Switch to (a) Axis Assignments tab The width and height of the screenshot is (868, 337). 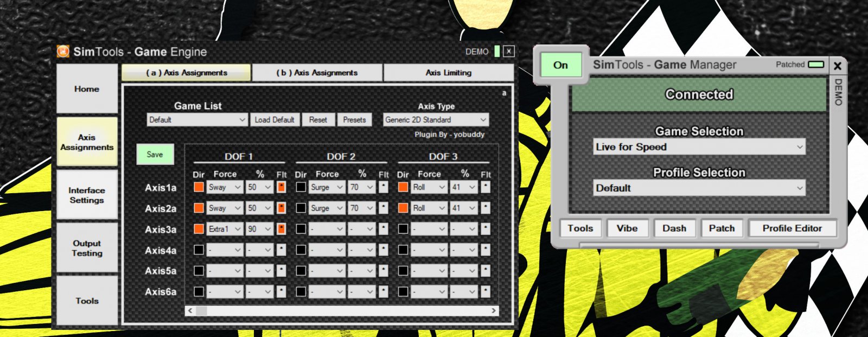click(186, 73)
